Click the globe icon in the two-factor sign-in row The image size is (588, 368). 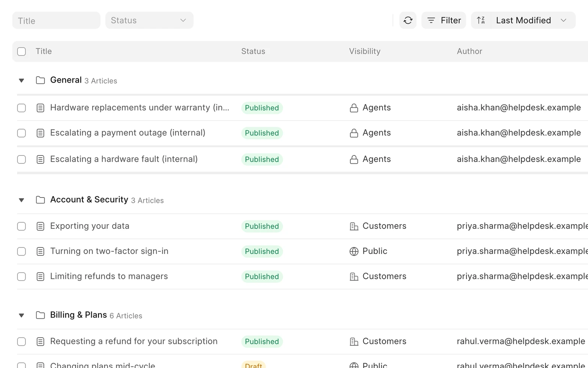[x=354, y=251]
